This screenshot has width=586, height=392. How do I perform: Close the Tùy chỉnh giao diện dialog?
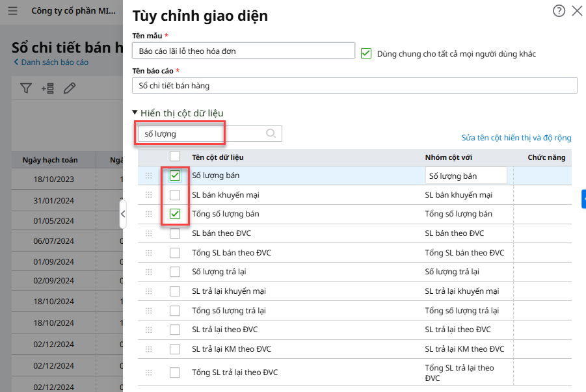(x=577, y=11)
